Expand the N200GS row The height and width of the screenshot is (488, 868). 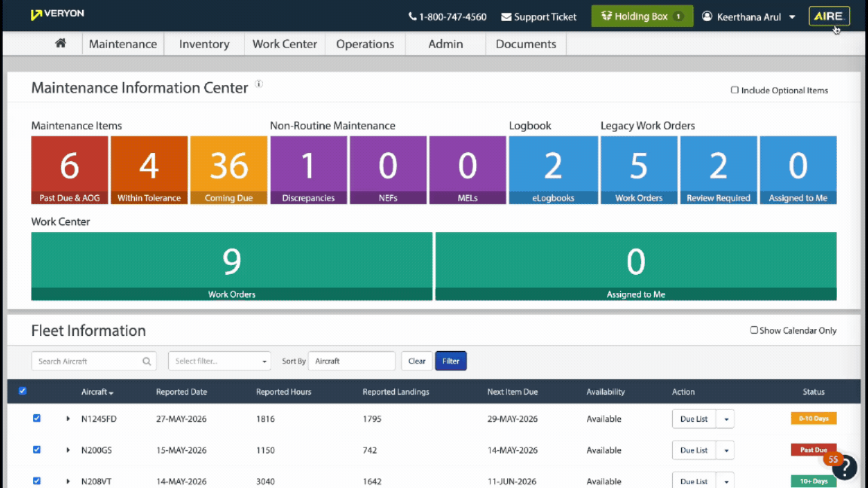point(68,450)
